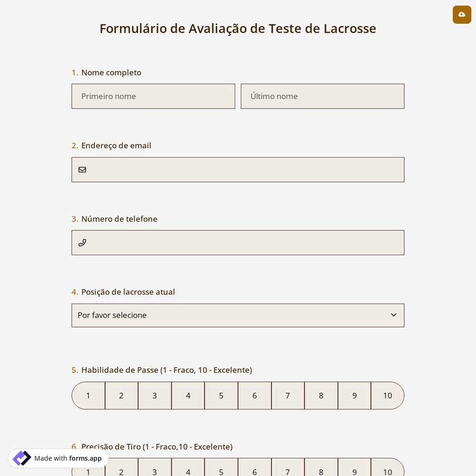Select rating 5 for Precisão de Tiro
This screenshot has width=476, height=476.
221,472
